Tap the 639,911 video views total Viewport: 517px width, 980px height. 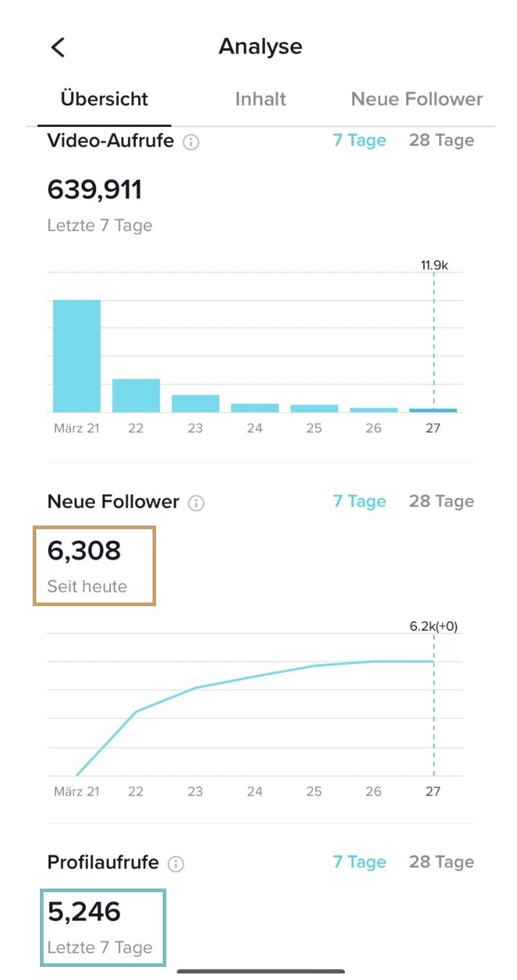tap(94, 190)
